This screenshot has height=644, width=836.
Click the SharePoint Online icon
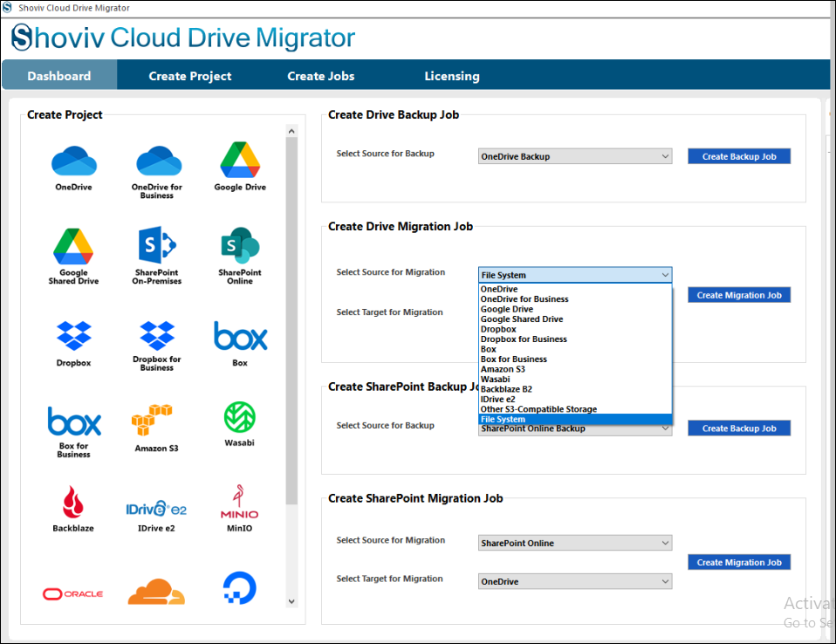pyautogui.click(x=240, y=245)
